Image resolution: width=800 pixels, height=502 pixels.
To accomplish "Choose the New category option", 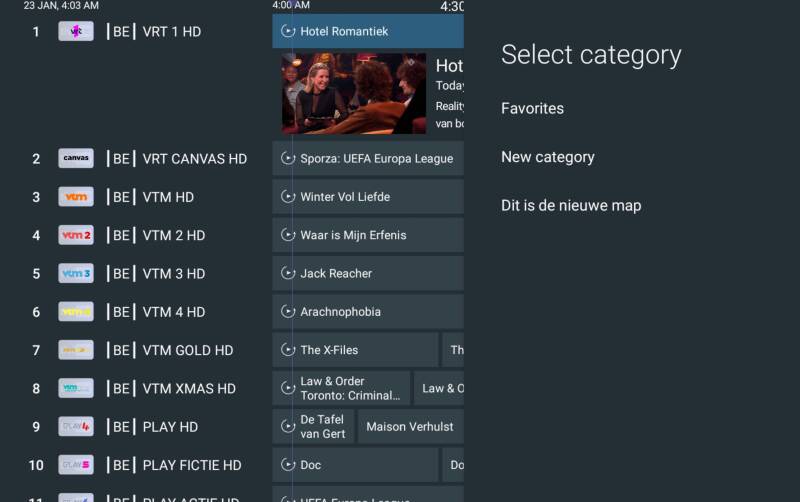I will point(547,157).
